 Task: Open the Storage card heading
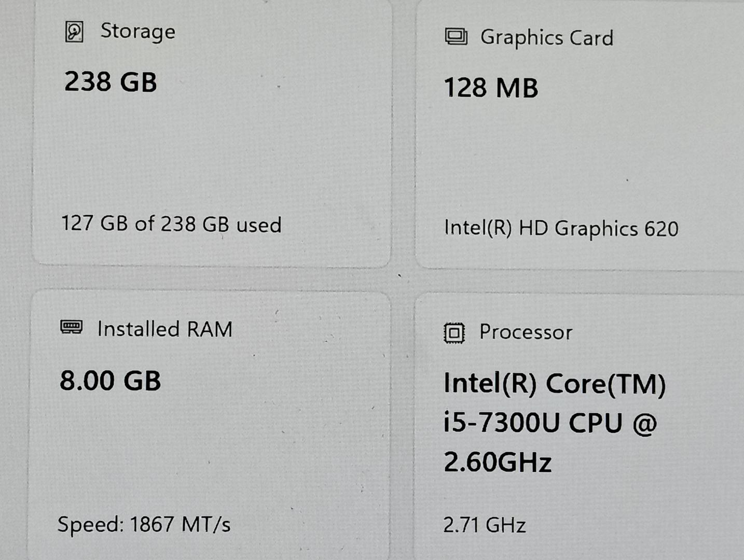[x=137, y=32]
